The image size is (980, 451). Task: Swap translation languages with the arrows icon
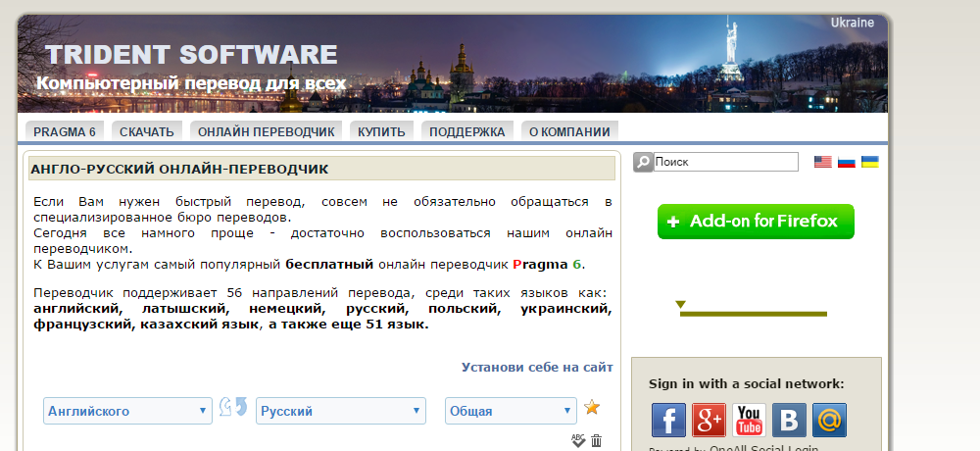point(233,408)
